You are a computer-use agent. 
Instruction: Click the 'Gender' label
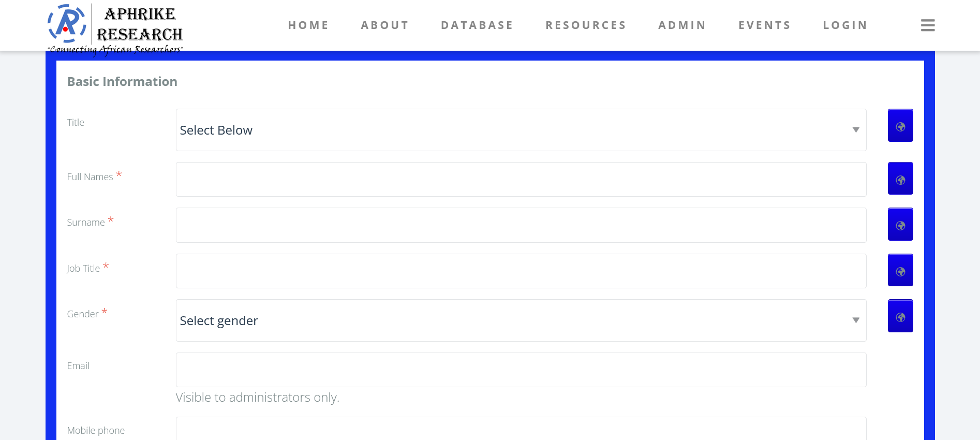coord(83,314)
